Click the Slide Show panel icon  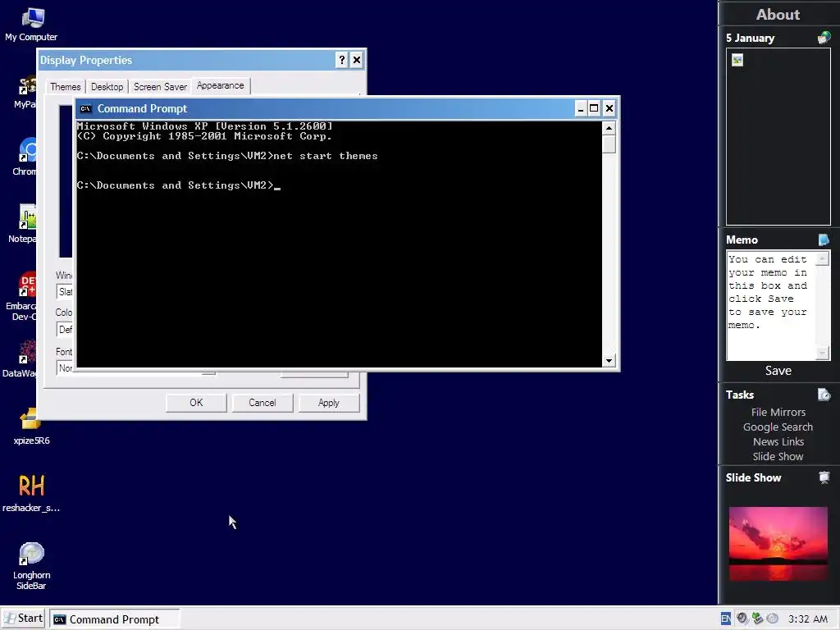824,477
